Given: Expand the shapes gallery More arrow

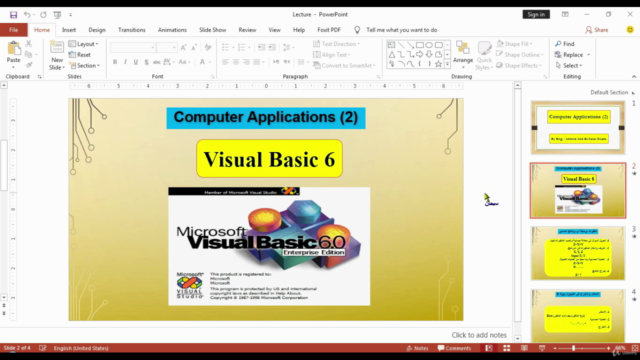Looking at the screenshot, I should [x=447, y=64].
